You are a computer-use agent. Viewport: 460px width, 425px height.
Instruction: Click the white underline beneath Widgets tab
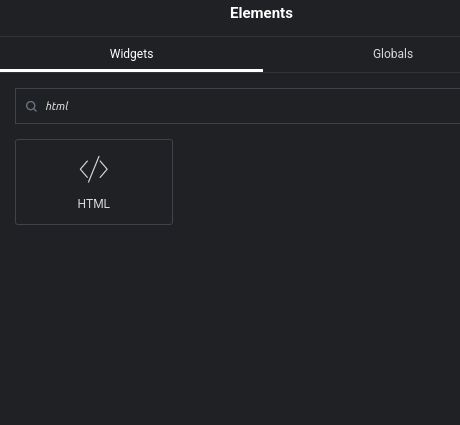point(131,70)
